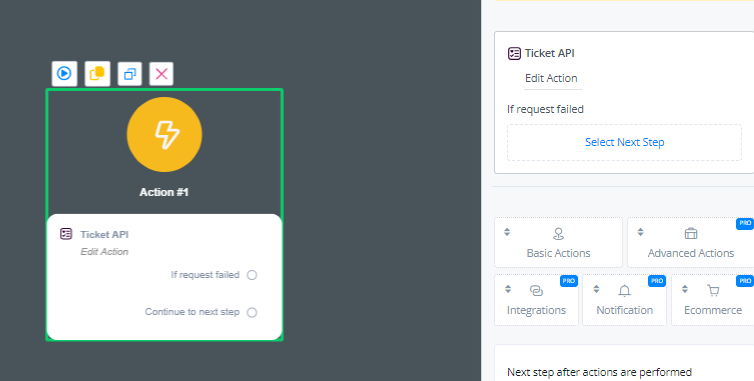Select the 'Continue to next step' connector circle

(252, 313)
